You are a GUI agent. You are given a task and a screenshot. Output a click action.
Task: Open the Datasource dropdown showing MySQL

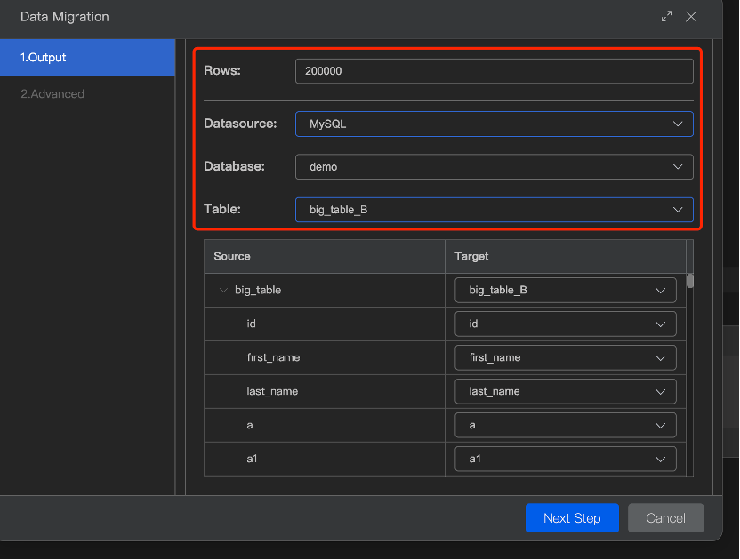(x=494, y=124)
